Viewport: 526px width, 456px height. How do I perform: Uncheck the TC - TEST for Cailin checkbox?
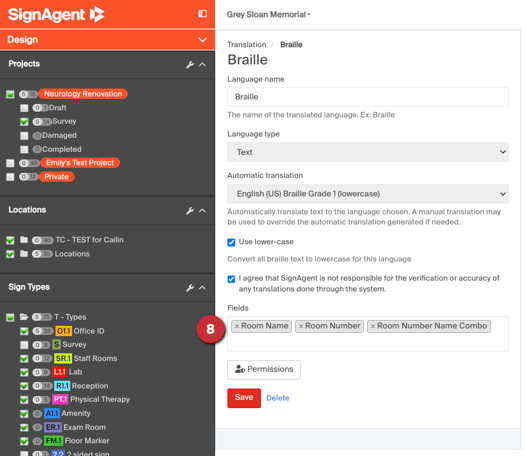[x=10, y=240]
